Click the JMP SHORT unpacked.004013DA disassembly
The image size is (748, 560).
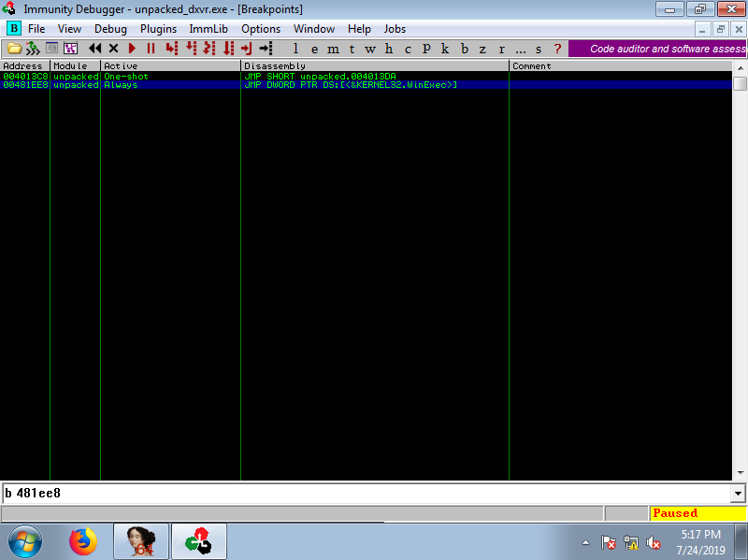pos(320,77)
